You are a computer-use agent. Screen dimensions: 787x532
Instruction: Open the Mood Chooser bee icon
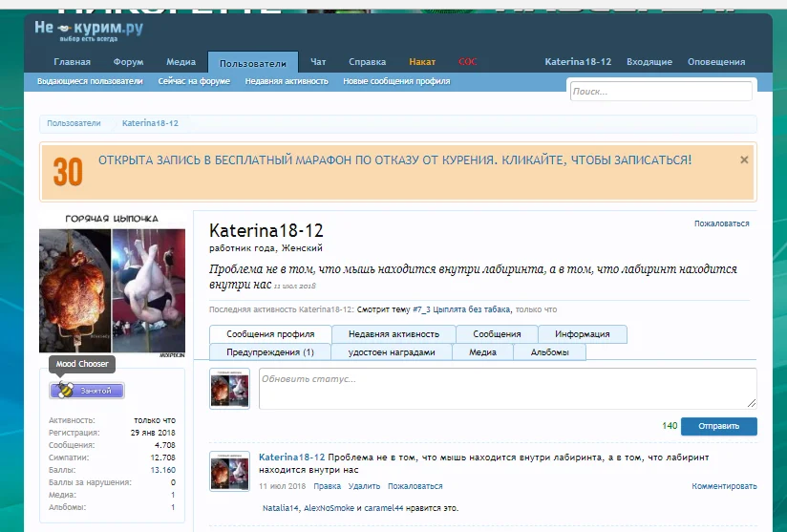[65, 391]
